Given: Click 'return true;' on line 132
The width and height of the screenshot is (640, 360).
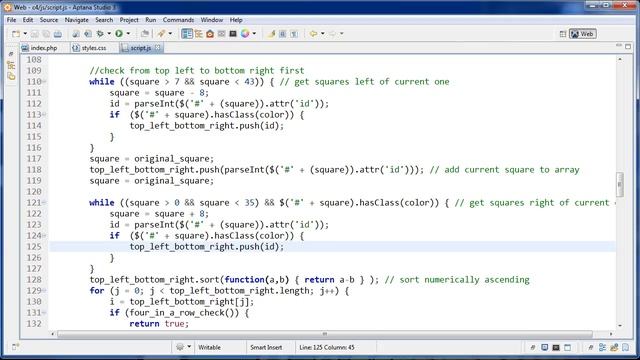Looking at the screenshot, I should click(x=159, y=324).
